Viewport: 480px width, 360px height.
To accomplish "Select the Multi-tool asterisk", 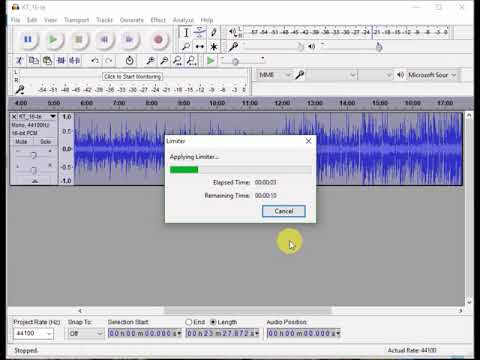I will click(214, 47).
